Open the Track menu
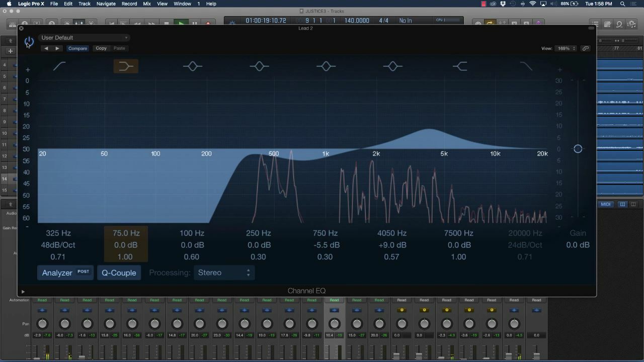This screenshot has width=644, height=362. pyautogui.click(x=84, y=4)
